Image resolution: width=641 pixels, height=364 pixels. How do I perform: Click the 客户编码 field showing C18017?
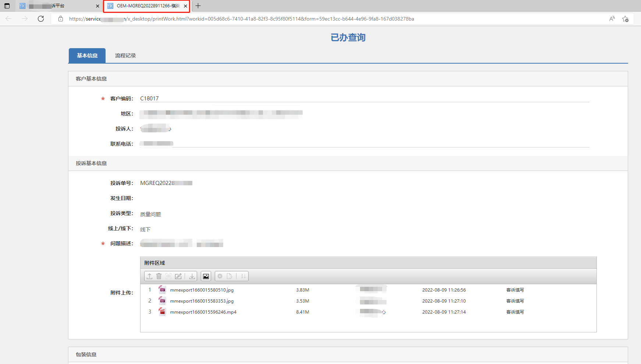[364, 99]
